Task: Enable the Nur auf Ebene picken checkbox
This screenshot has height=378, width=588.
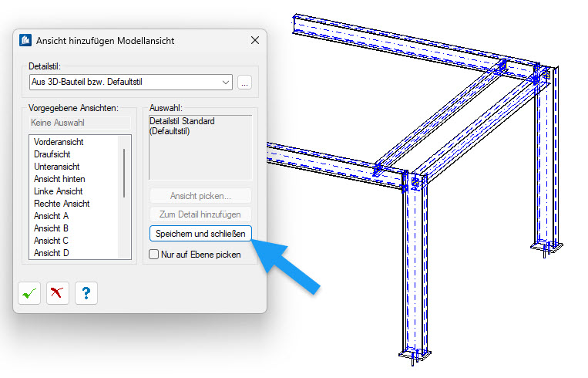Action: click(x=154, y=255)
